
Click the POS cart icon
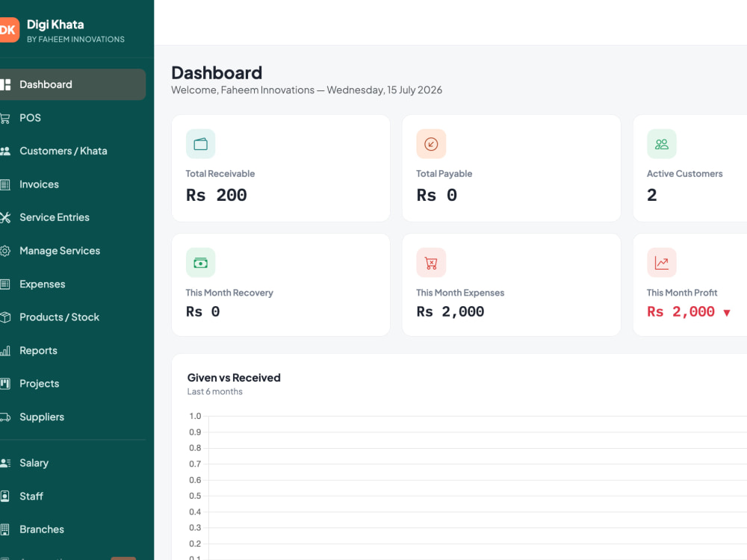point(5,118)
